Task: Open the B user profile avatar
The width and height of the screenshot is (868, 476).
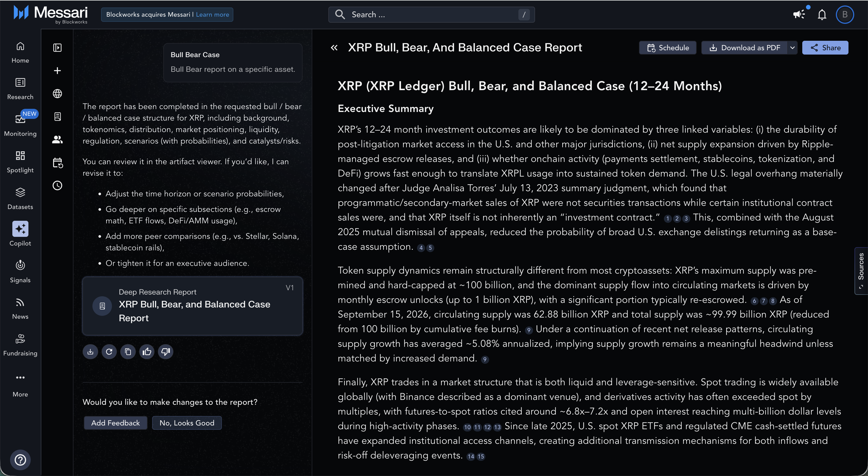Action: coord(845,14)
